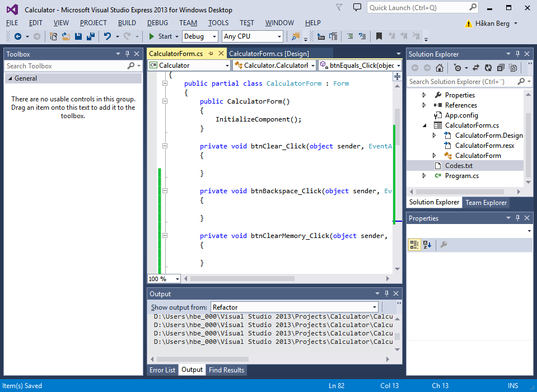
Task: Click the Open File folder icon
Action: (66, 36)
